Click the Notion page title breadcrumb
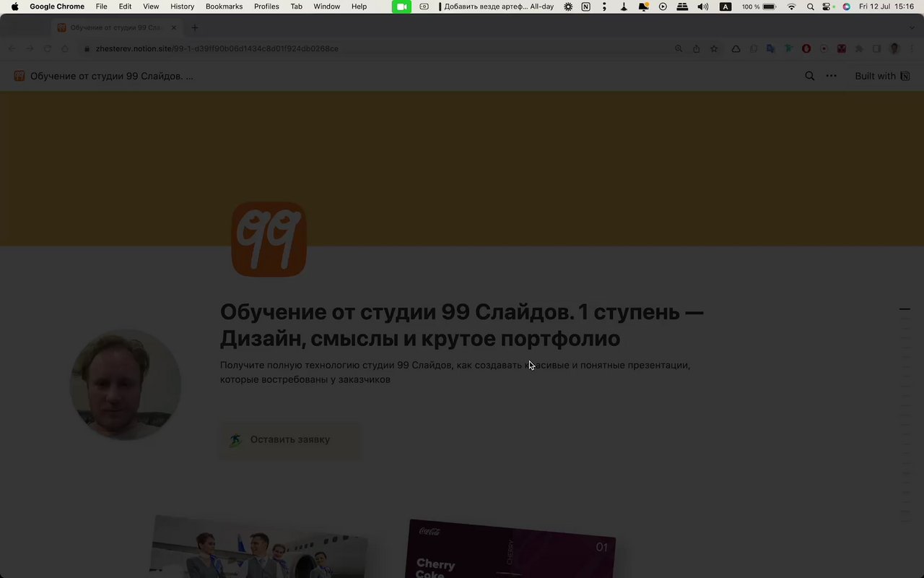This screenshot has width=924, height=578. tap(103, 76)
